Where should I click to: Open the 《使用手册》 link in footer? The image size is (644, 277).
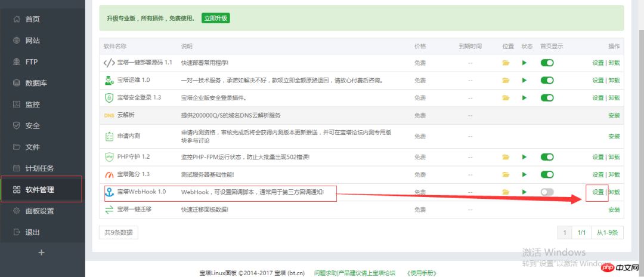click(421, 273)
